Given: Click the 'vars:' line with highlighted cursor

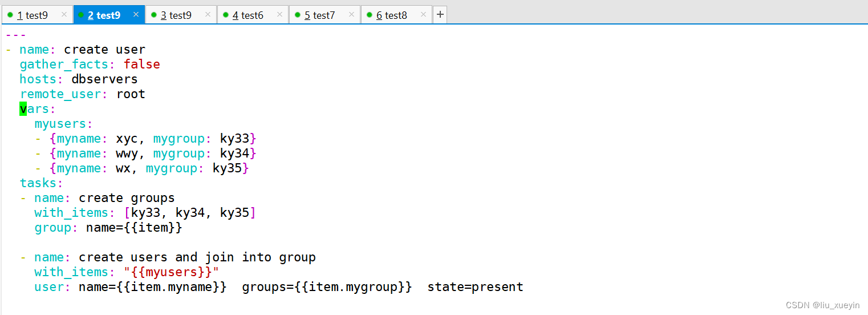Looking at the screenshot, I should (38, 109).
